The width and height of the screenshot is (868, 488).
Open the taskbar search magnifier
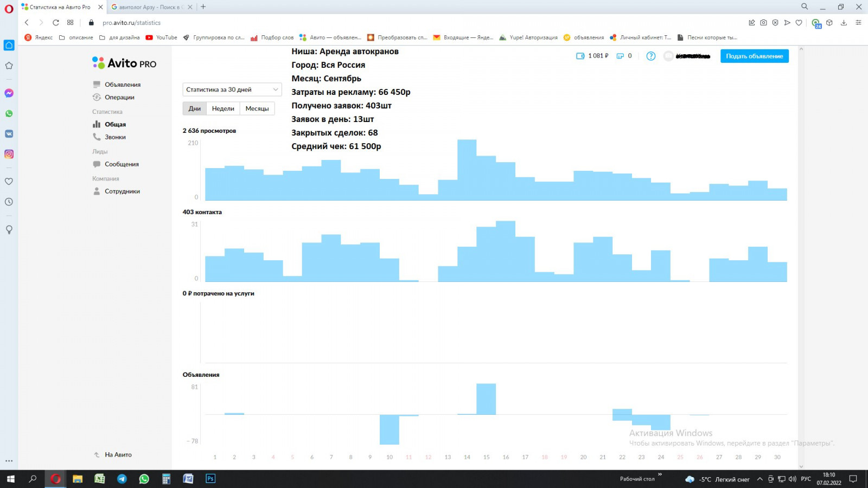tap(33, 479)
